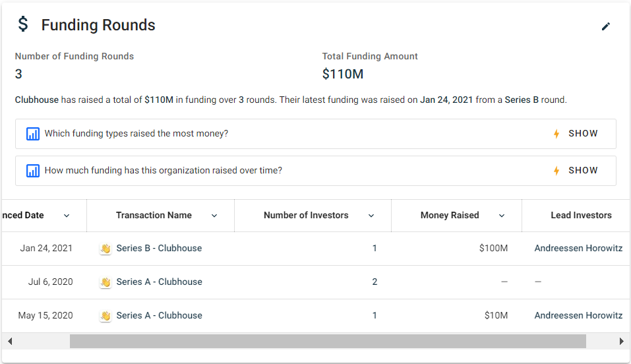Open Transaction Name column dropdown arrow
Image resolution: width=631 pixels, height=364 pixels.
tap(214, 216)
